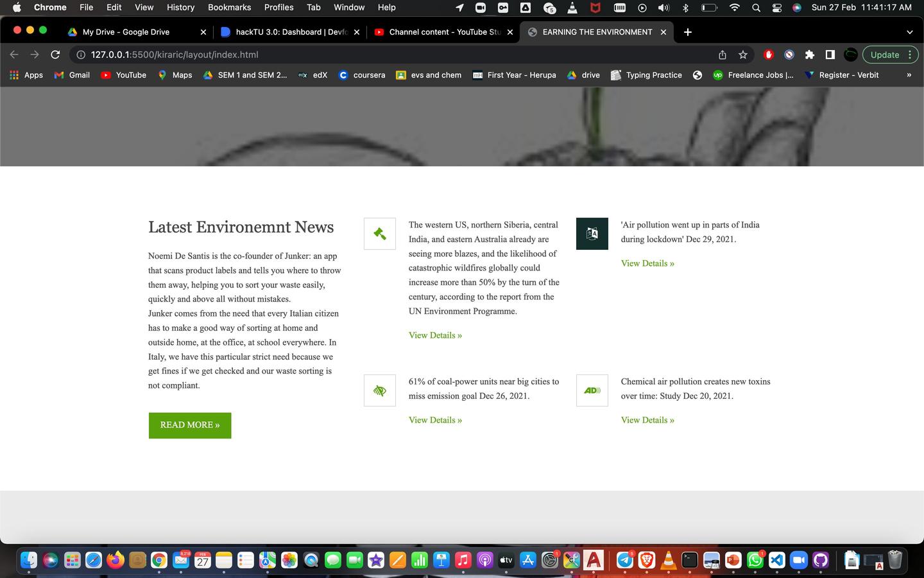Open the Extensions puzzle icon

point(810,55)
